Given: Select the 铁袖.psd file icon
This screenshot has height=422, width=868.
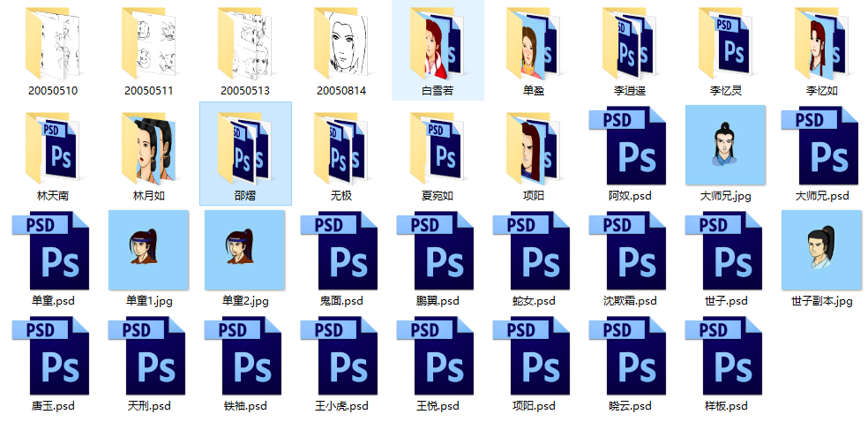Looking at the screenshot, I should pos(244,357).
